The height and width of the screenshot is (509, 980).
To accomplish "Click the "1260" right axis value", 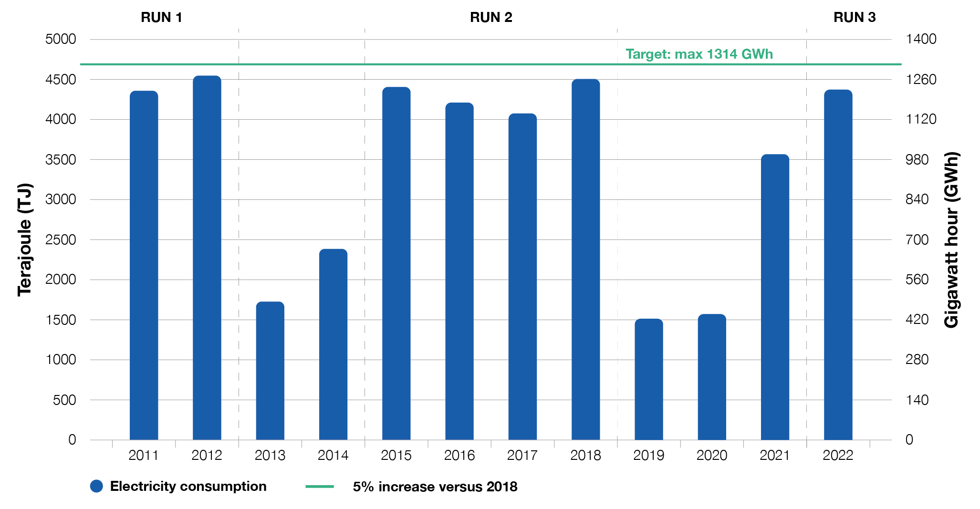I will pyautogui.click(x=921, y=80).
